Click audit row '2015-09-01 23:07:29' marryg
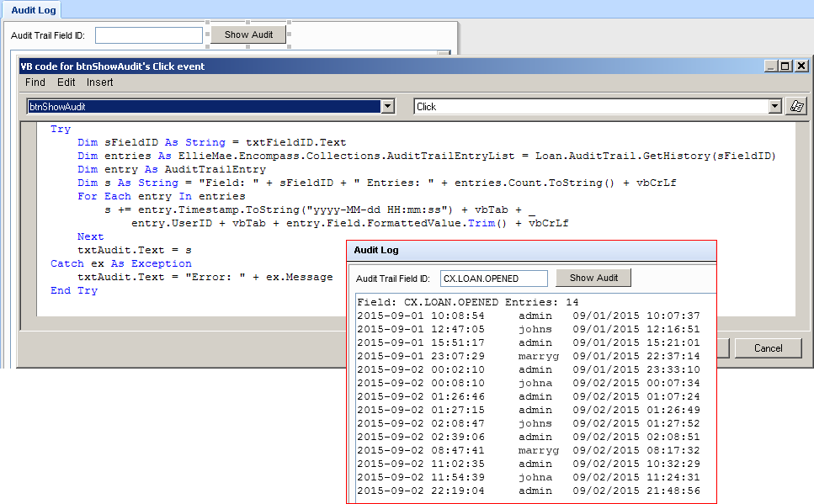 (529, 356)
